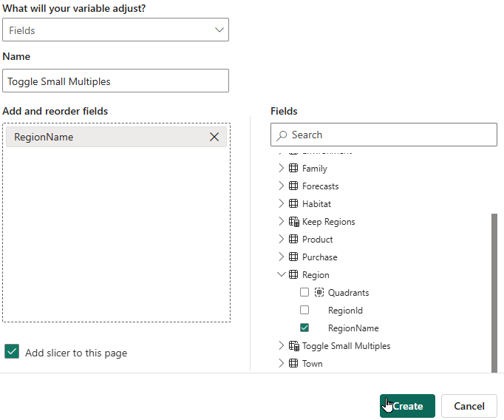504x420 pixels.
Task: Check the RegionId field checkbox
Action: pos(304,310)
